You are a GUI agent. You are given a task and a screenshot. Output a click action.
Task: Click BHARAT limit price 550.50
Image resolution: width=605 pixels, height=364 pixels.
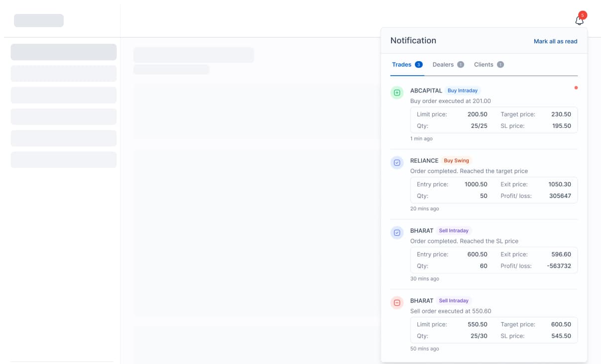tap(478, 325)
